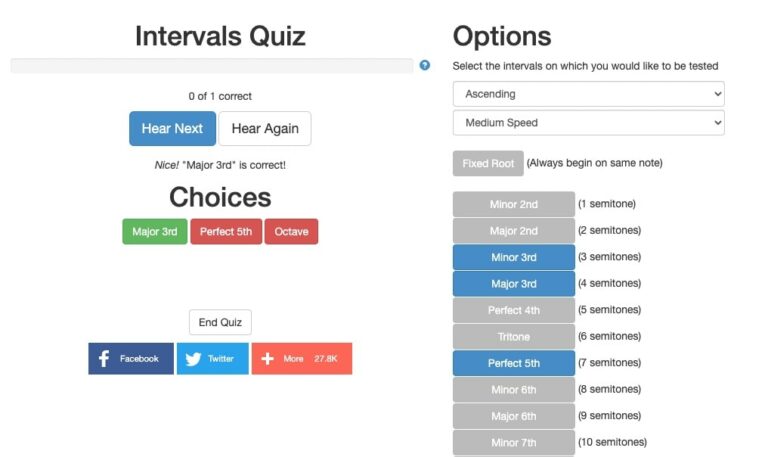Open the Medium Speed dropdown
This screenshot has width=768, height=457.
pos(588,123)
